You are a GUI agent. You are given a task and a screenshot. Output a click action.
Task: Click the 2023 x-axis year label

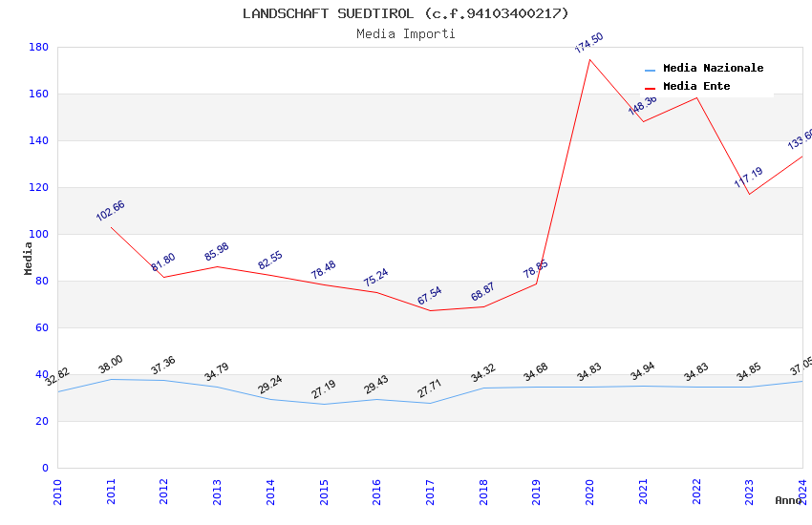point(749,492)
